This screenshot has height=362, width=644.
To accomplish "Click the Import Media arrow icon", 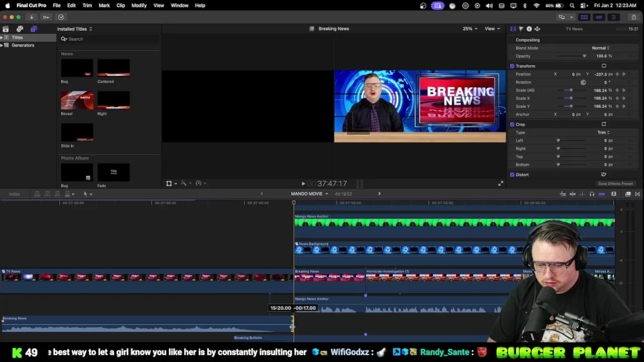I will coord(31,17).
